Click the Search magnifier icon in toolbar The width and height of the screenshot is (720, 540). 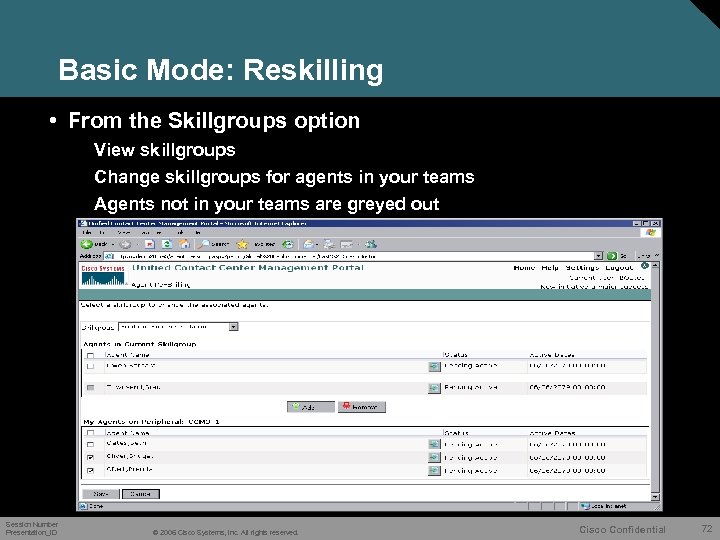pos(205,244)
